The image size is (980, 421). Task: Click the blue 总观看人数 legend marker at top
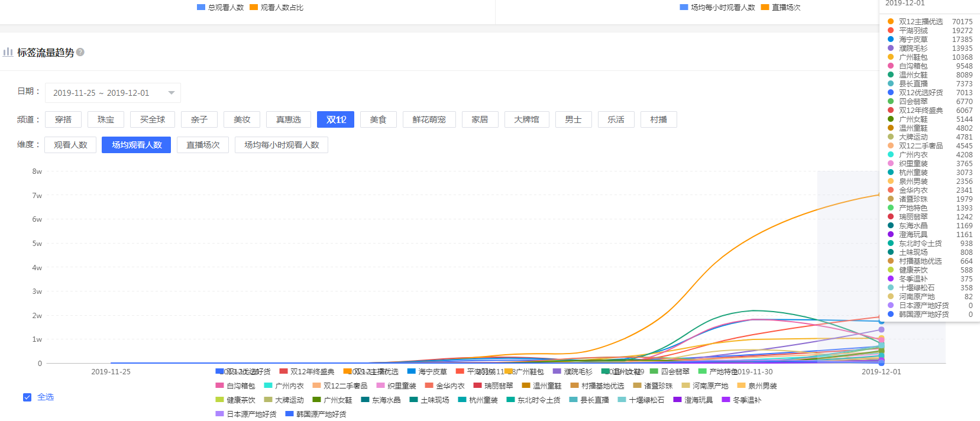pos(201,7)
